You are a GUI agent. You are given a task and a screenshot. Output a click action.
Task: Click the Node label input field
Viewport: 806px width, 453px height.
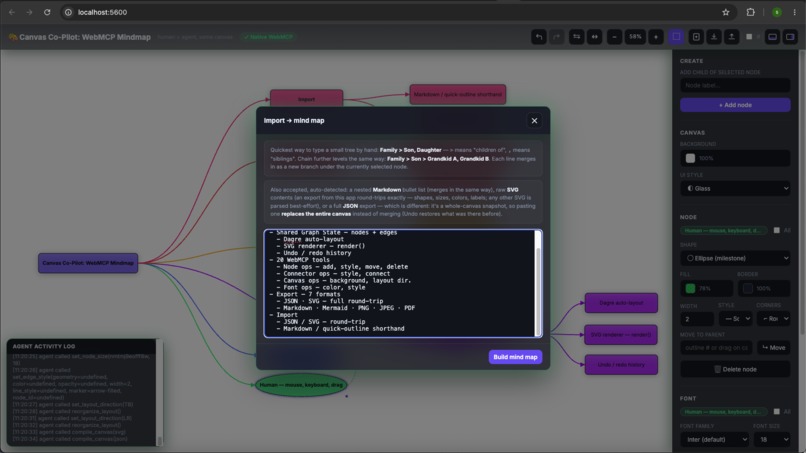pyautogui.click(x=735, y=85)
